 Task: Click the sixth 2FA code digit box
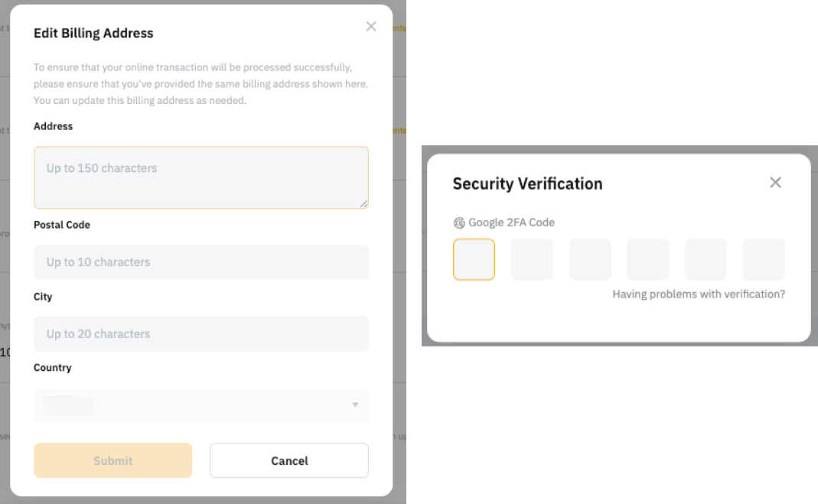coord(764,259)
